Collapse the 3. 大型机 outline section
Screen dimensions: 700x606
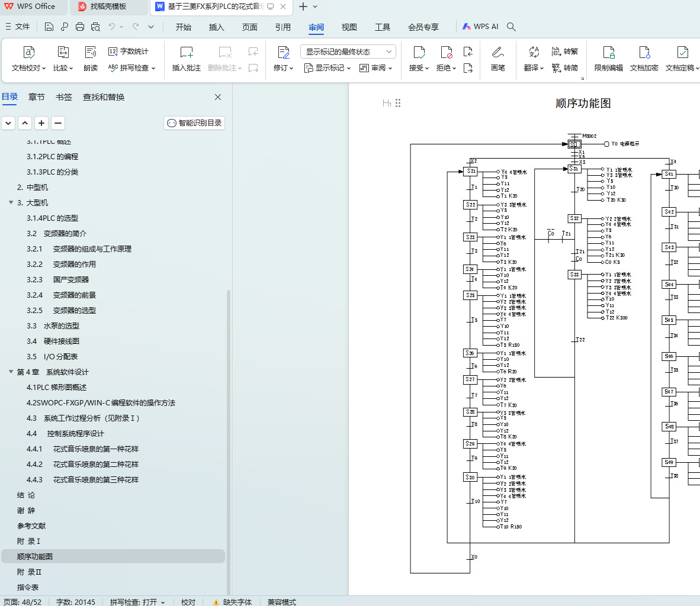[11, 202]
